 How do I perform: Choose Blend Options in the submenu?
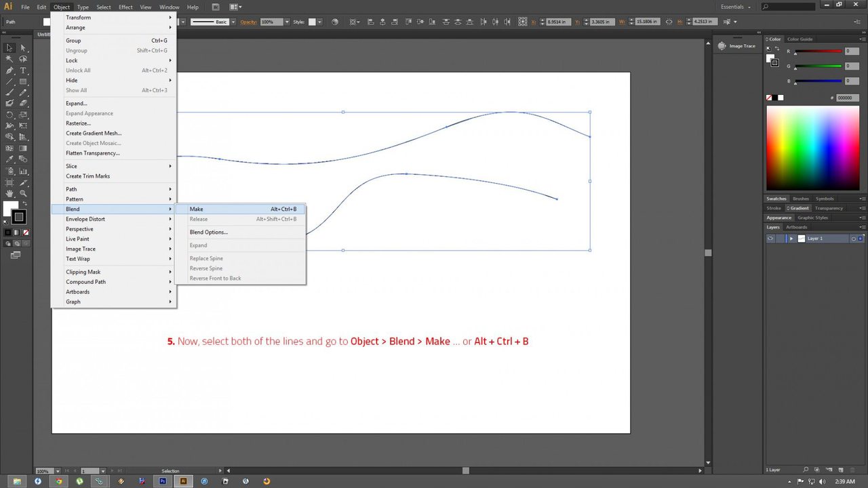tap(240, 232)
